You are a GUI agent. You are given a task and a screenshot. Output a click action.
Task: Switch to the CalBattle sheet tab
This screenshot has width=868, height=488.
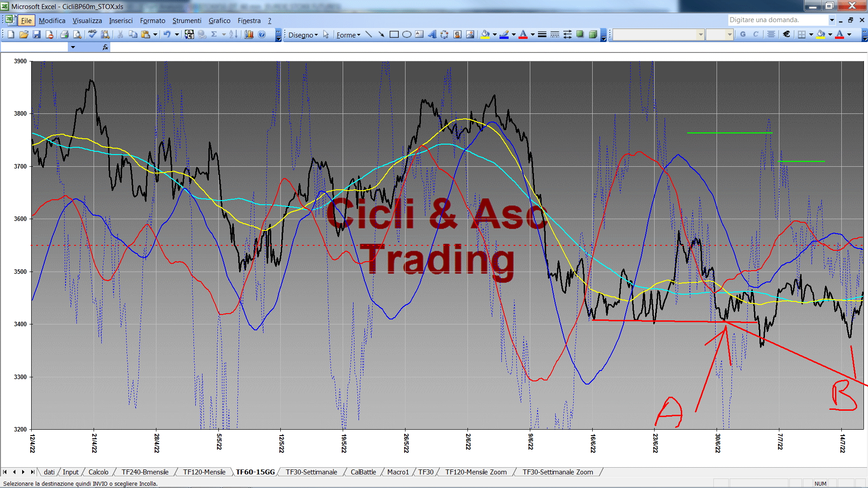363,472
